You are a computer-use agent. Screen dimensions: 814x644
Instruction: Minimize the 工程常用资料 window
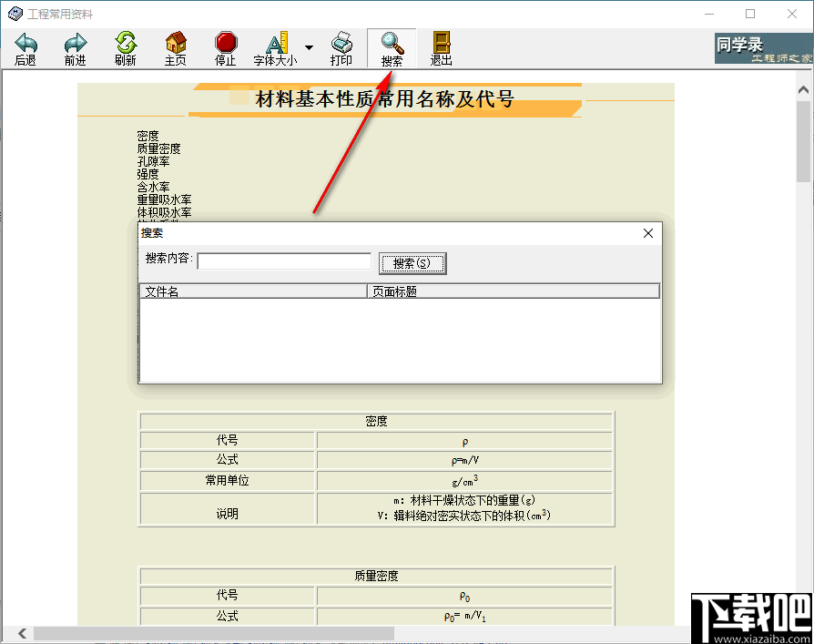pyautogui.click(x=709, y=14)
